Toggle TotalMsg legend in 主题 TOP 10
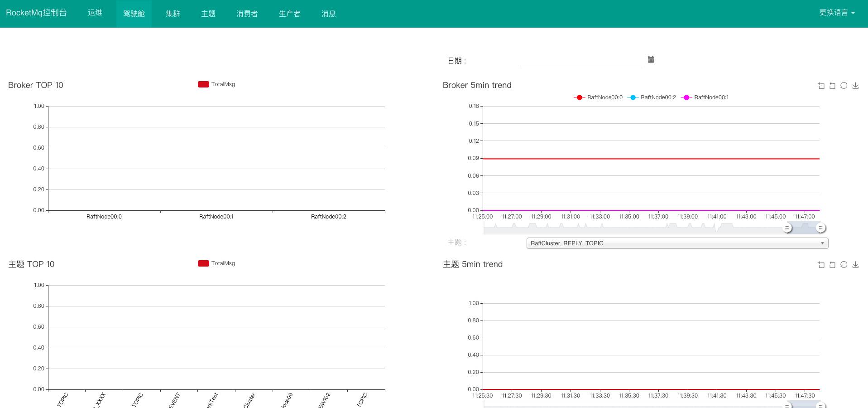868x408 pixels. pos(216,263)
